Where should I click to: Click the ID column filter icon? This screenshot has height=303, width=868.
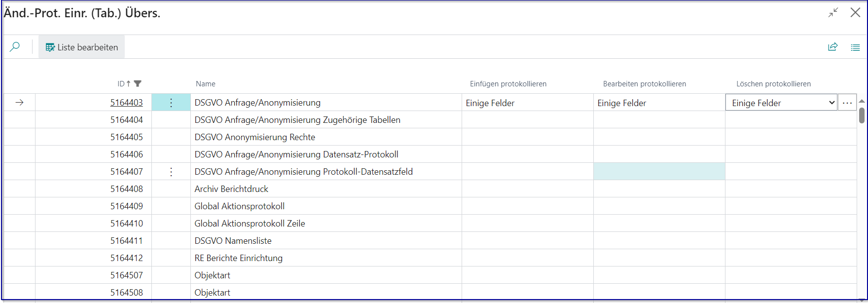(x=138, y=84)
